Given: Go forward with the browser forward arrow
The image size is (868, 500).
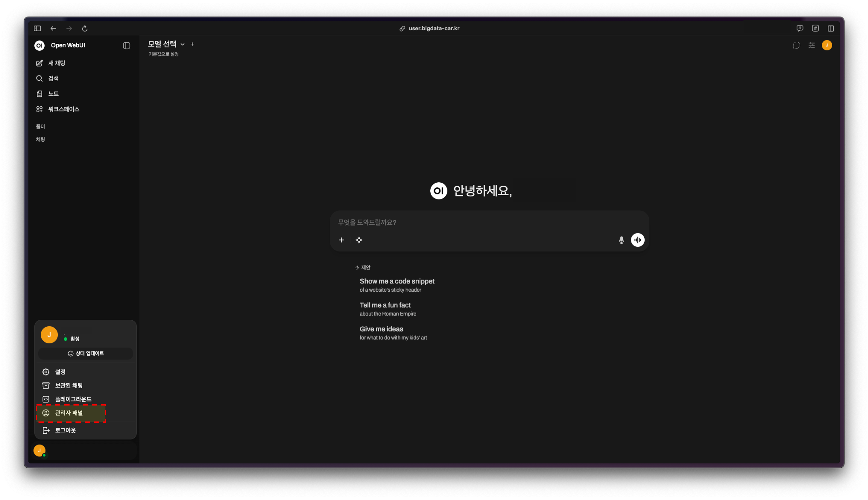Looking at the screenshot, I should coord(69,28).
